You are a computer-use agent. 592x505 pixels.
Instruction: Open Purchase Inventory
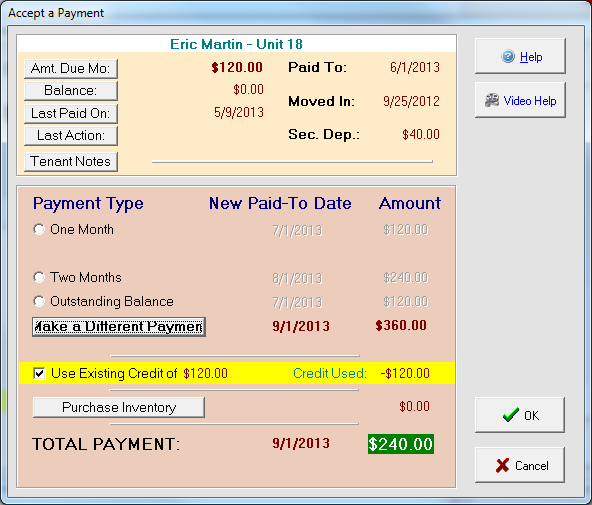(x=119, y=407)
